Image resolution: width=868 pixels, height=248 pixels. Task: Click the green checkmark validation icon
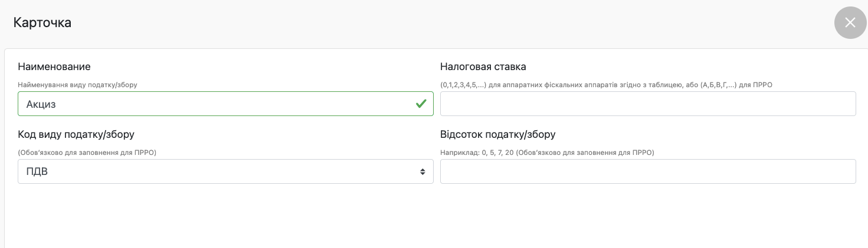pyautogui.click(x=421, y=104)
